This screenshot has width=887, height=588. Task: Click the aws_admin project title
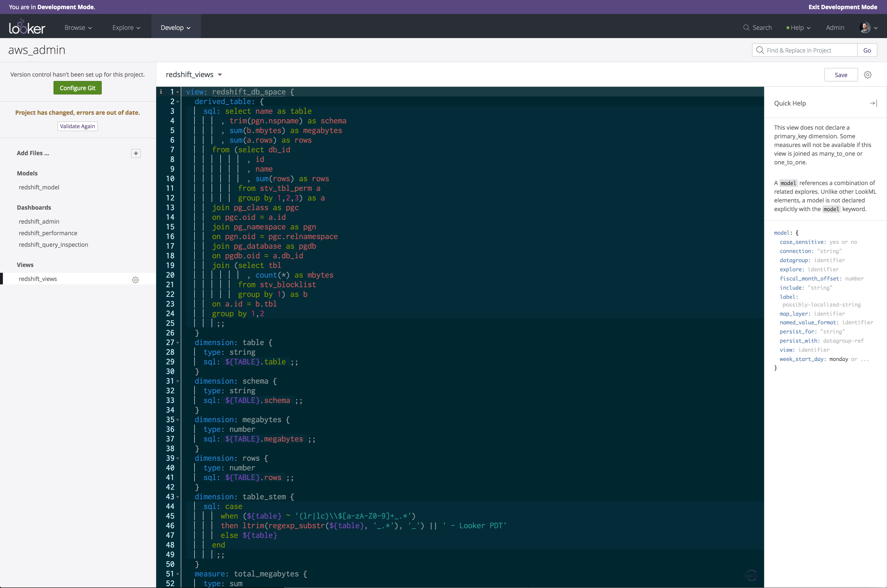click(37, 50)
